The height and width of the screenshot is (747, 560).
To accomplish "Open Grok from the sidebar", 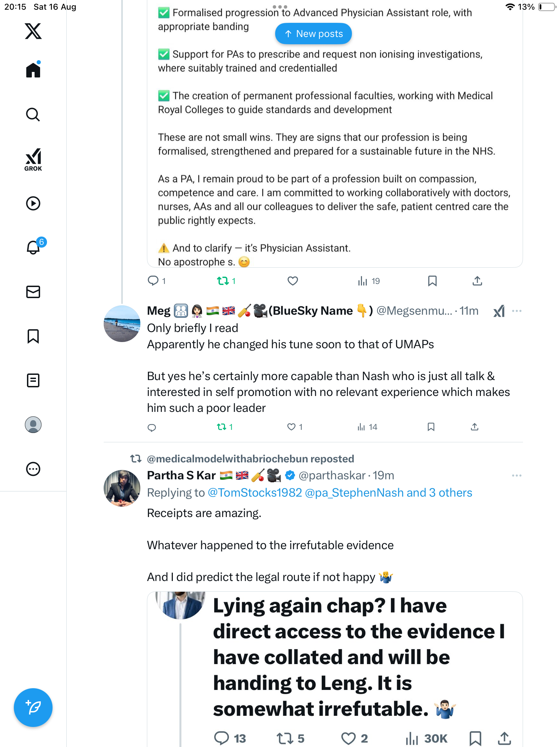I will (x=33, y=160).
